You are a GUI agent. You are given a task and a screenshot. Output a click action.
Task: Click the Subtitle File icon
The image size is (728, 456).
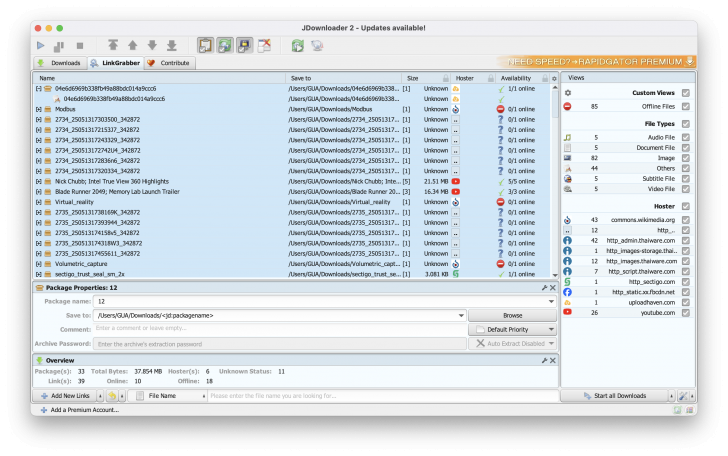(567, 179)
